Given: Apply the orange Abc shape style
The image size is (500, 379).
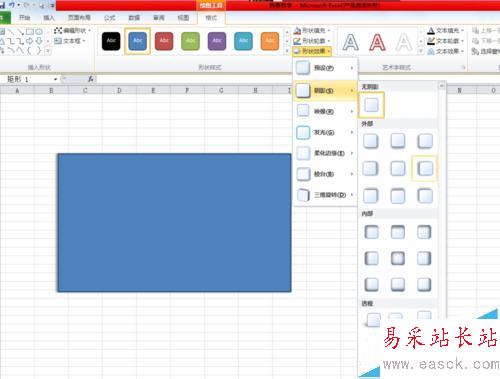Looking at the screenshot, I should 270,41.
